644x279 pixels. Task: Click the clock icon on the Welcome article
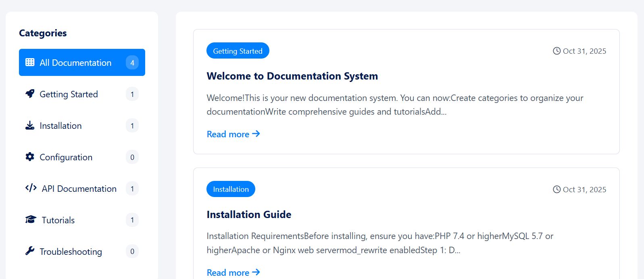556,51
